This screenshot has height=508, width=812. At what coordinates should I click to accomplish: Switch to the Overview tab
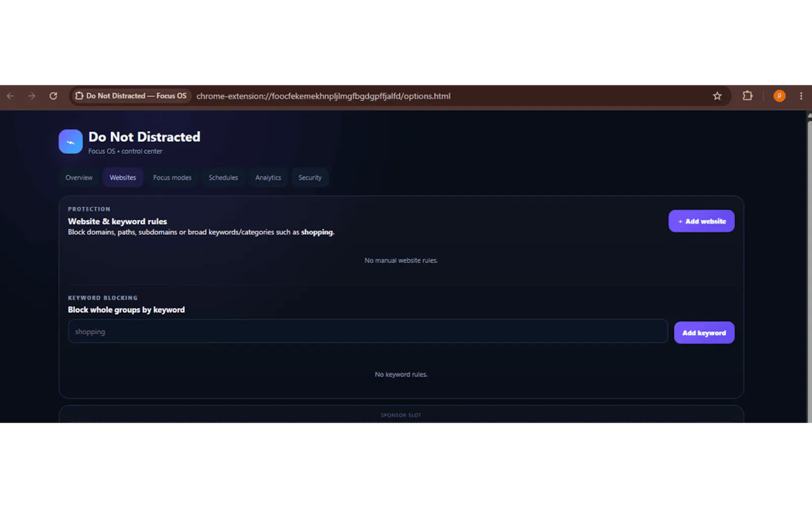click(x=79, y=178)
